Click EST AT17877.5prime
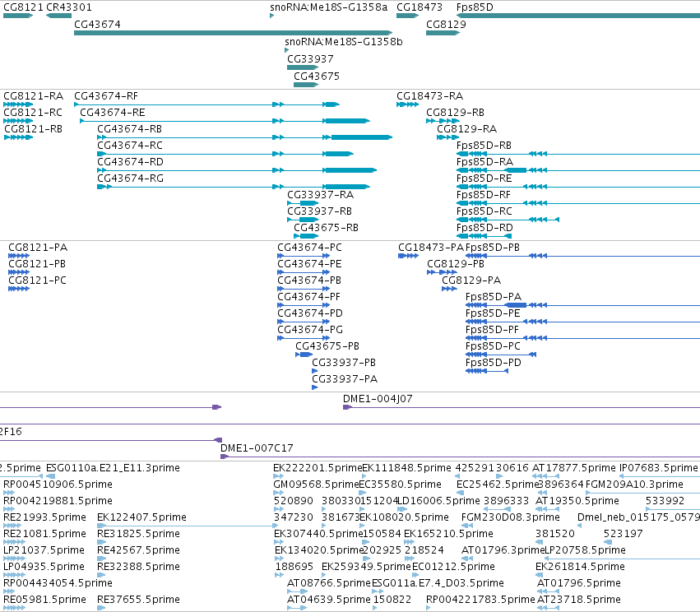Viewport: 700px width, 612px height. tap(573, 468)
